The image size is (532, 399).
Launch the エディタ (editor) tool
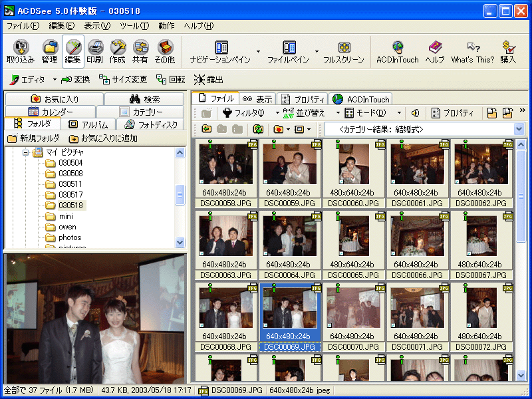click(27, 80)
